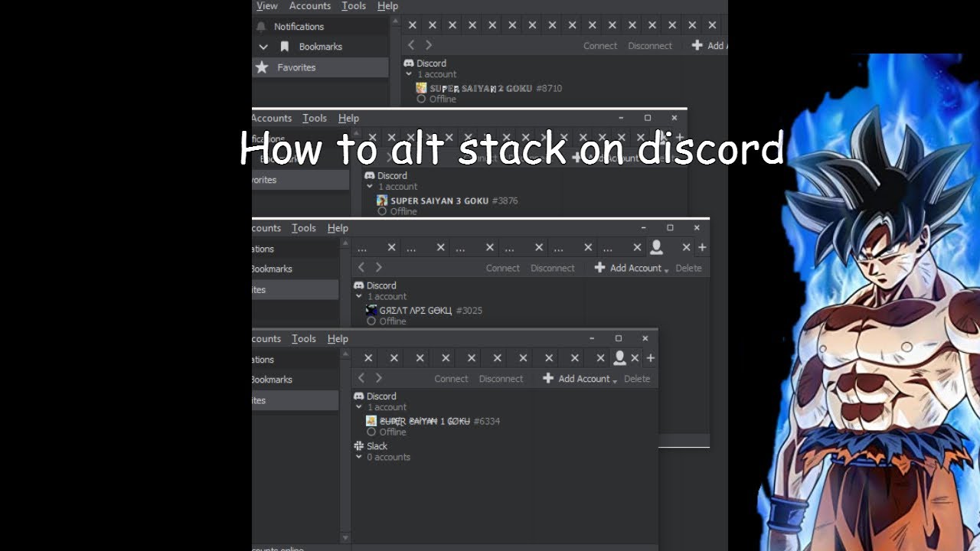Screen dimensions: 980x551
Task: Click Delete in GREAT APE GOKU window
Action: (688, 269)
